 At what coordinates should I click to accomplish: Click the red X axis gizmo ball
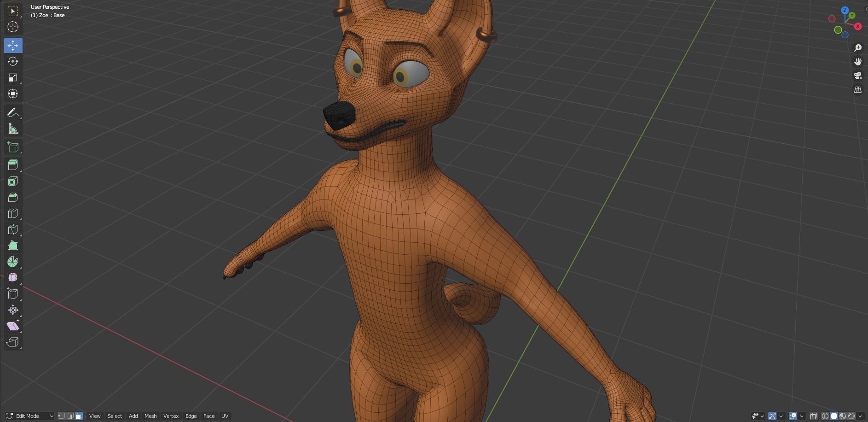pyautogui.click(x=858, y=26)
